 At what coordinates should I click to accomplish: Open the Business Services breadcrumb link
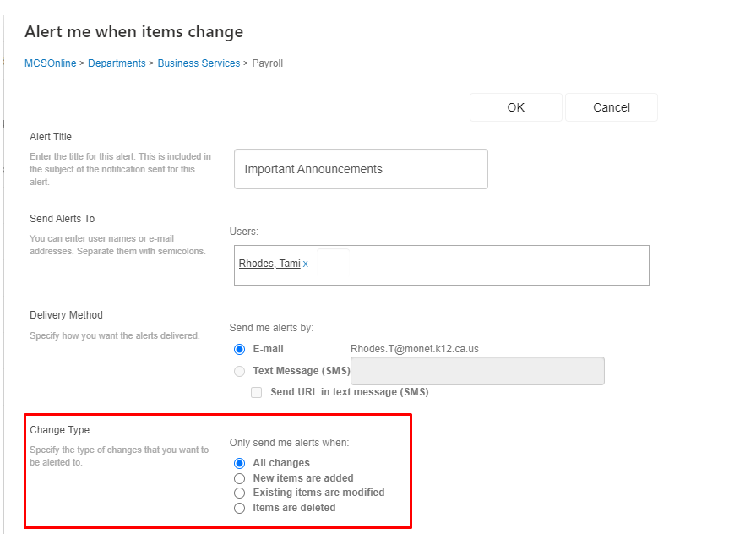click(x=199, y=63)
